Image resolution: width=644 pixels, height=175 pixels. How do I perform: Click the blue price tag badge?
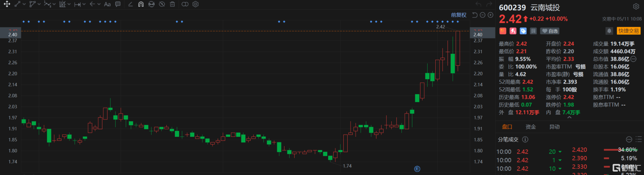(x=523, y=31)
